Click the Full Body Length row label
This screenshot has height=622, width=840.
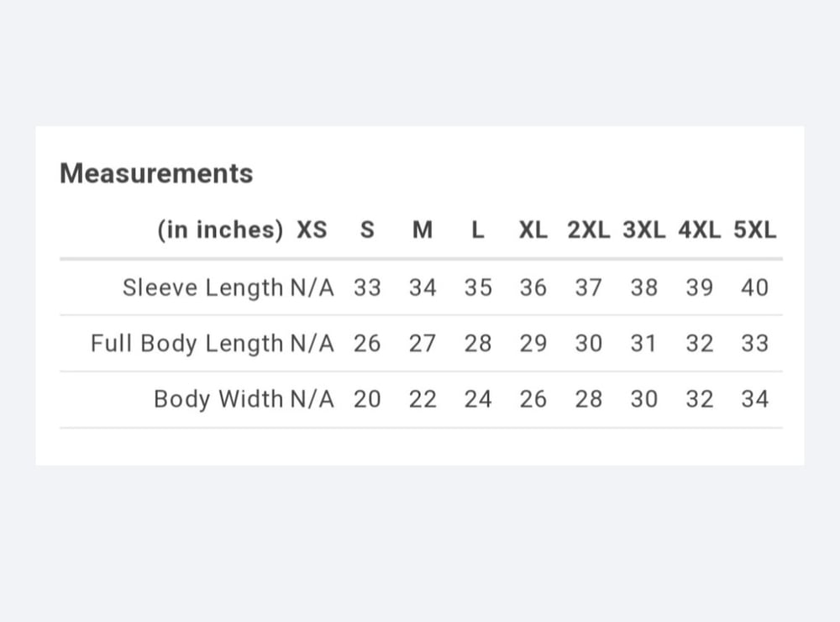[186, 343]
